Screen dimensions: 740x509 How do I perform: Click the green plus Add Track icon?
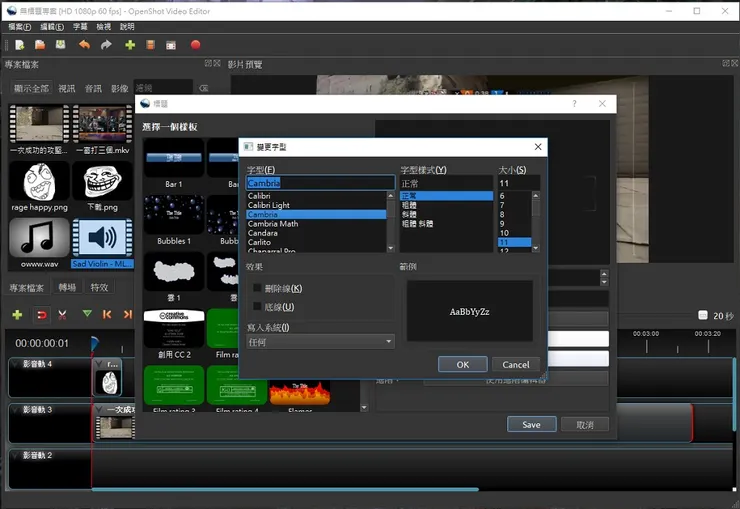point(17,315)
